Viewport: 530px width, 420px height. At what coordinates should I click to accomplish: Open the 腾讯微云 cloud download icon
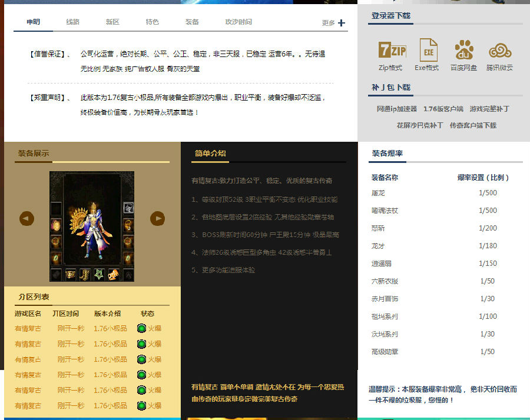500,51
